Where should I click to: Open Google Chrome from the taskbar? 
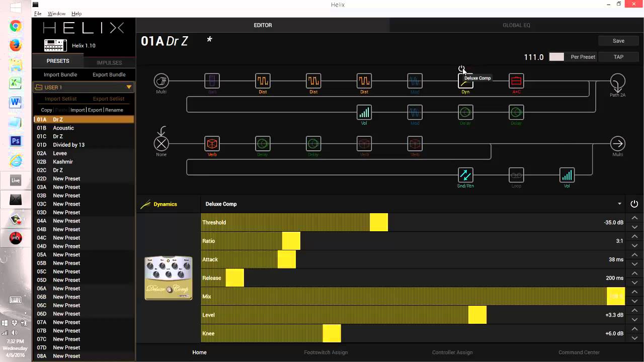pyautogui.click(x=16, y=26)
